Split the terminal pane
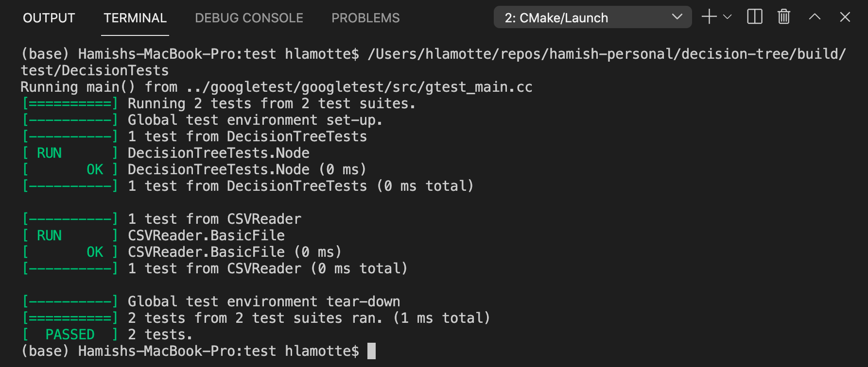 tap(754, 17)
